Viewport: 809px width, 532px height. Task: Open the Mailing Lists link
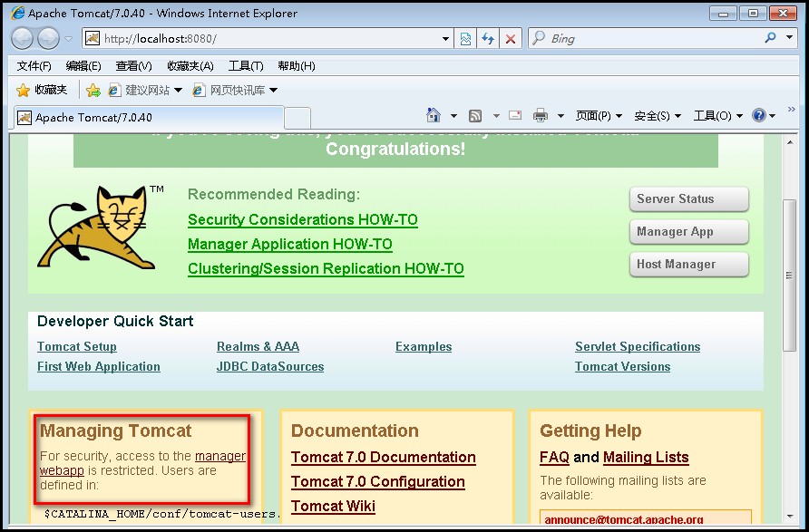[646, 458]
